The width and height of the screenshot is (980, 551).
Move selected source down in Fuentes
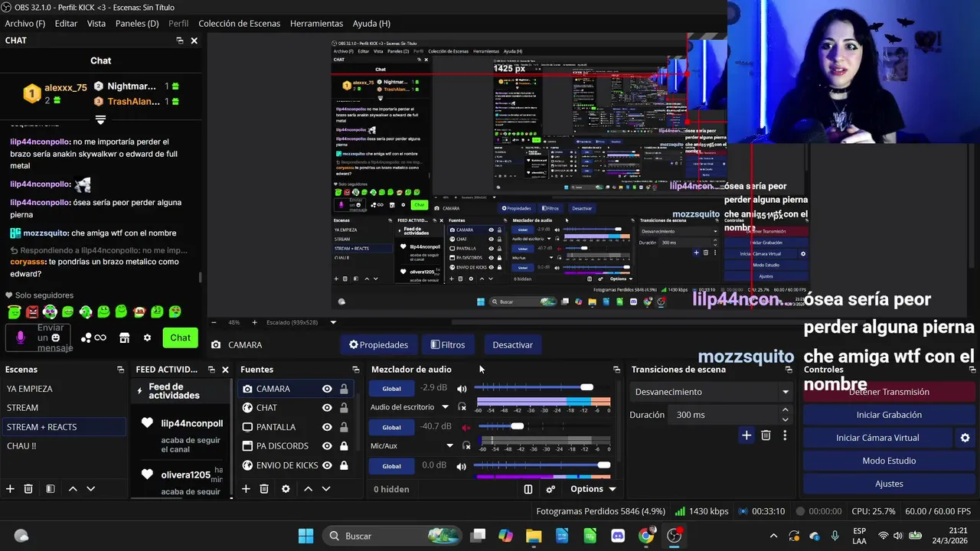[325, 489]
